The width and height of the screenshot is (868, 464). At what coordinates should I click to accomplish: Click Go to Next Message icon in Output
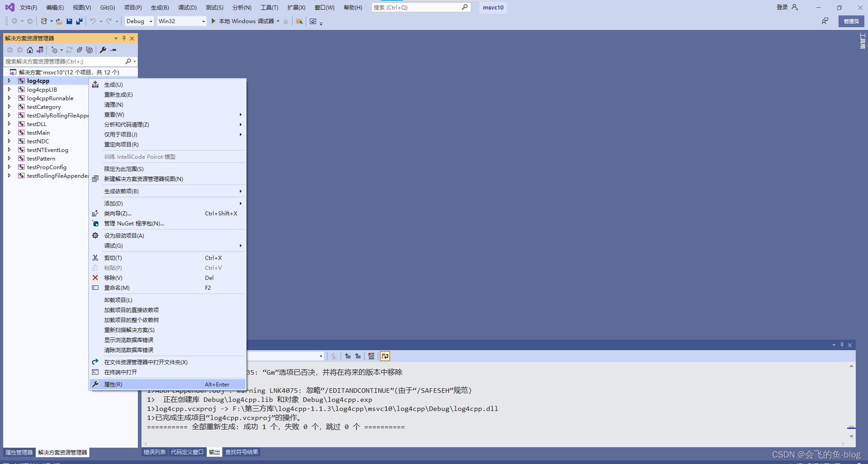click(358, 356)
